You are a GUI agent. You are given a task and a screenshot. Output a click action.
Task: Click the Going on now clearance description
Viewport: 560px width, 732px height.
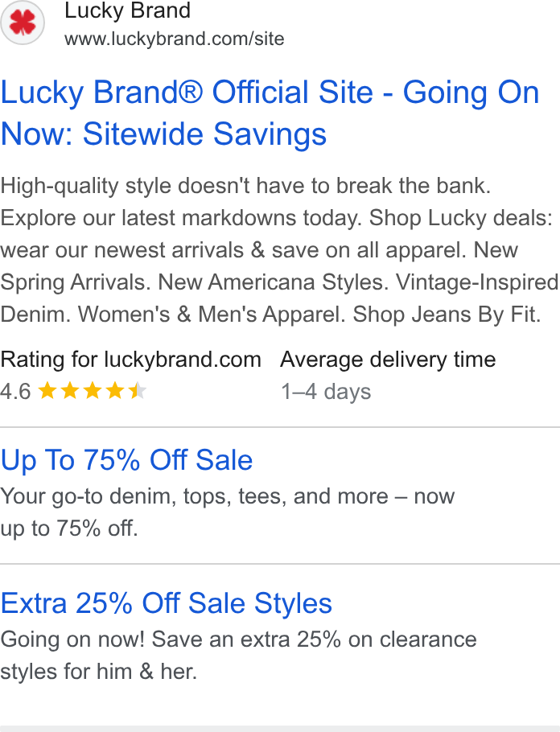tap(238, 656)
